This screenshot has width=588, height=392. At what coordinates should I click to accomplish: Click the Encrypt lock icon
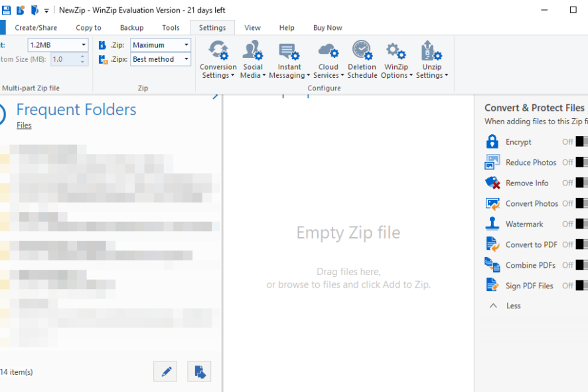coord(492,142)
